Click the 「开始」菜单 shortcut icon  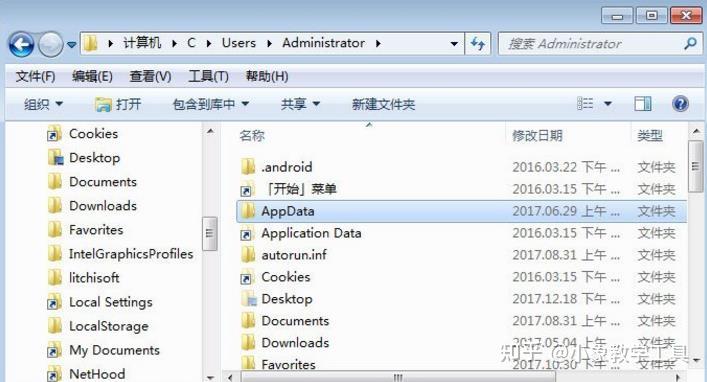248,189
